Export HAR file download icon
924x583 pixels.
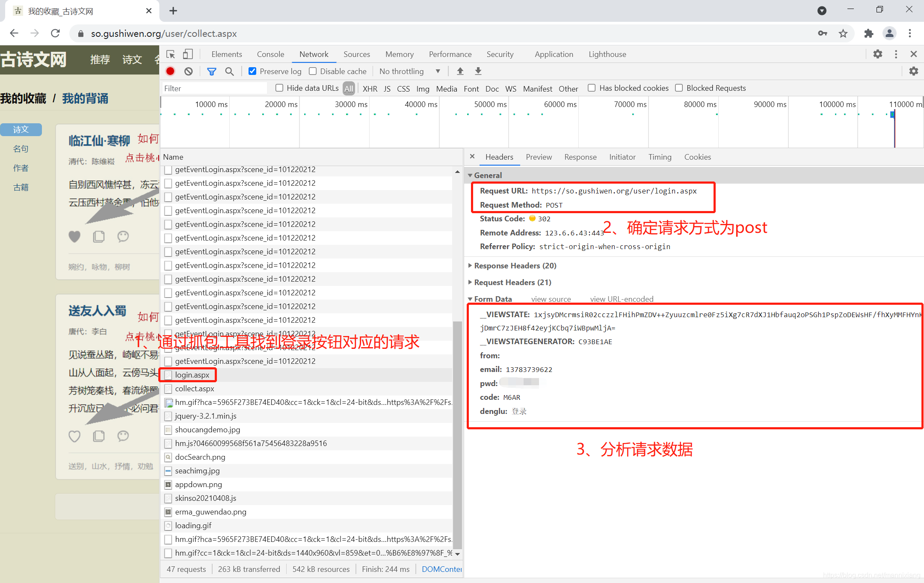coord(478,71)
